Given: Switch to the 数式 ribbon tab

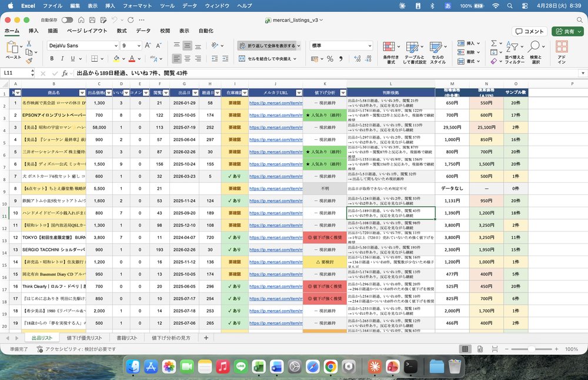Looking at the screenshot, I should coord(122,31).
